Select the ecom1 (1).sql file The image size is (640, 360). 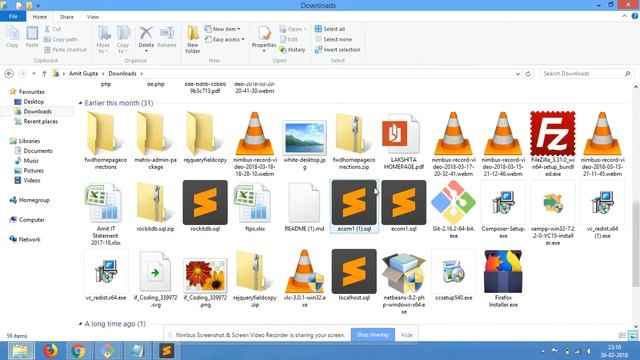pos(354,207)
